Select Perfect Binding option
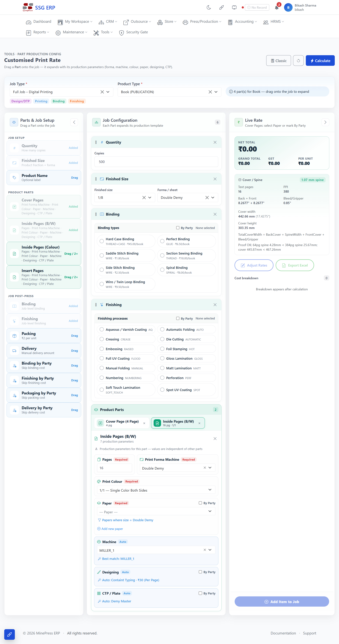Image resolution: width=339 pixels, height=644 pixels. (x=186, y=241)
